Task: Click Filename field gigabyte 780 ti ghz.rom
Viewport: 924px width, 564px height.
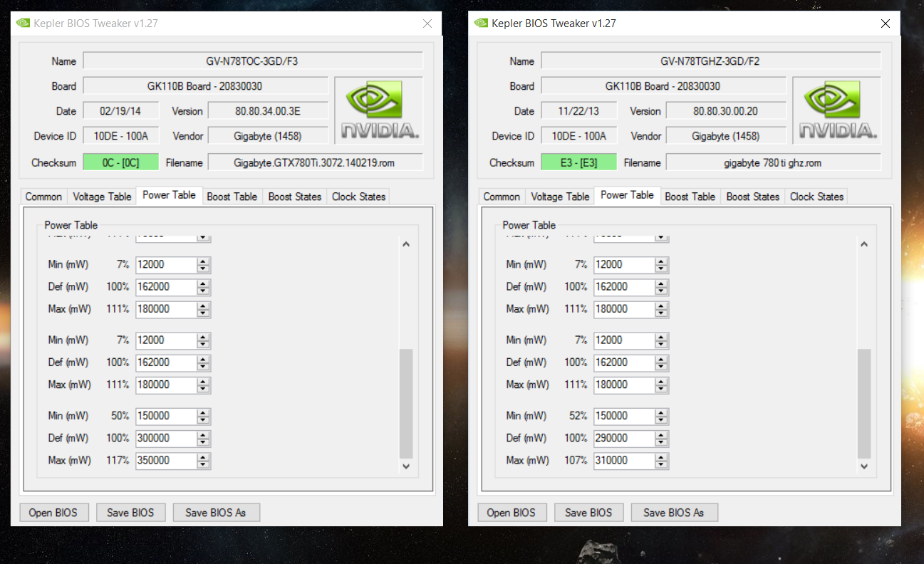Action: tap(773, 162)
